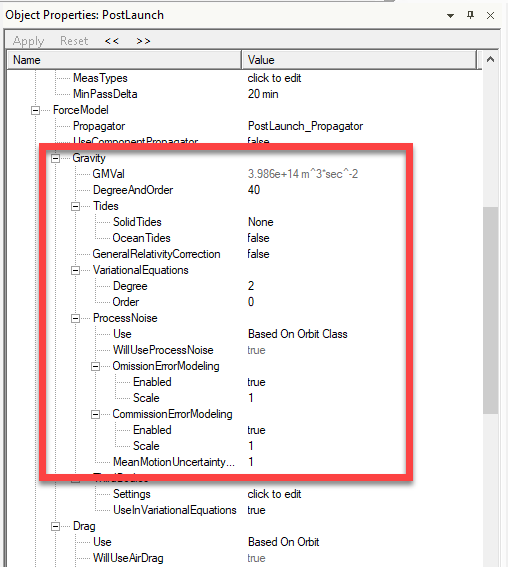508x567 pixels.
Task: Toggle OceanTides false value
Action: (x=258, y=238)
